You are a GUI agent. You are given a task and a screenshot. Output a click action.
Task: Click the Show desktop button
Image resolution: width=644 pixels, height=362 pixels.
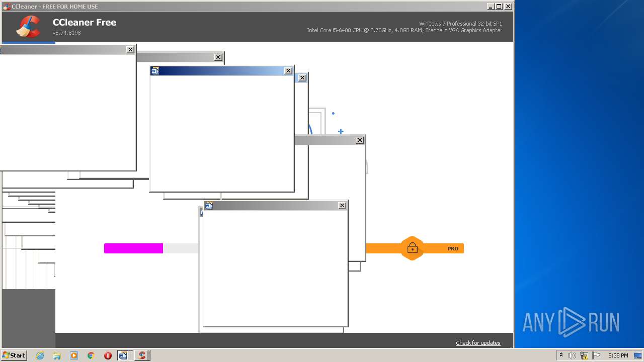click(638, 355)
